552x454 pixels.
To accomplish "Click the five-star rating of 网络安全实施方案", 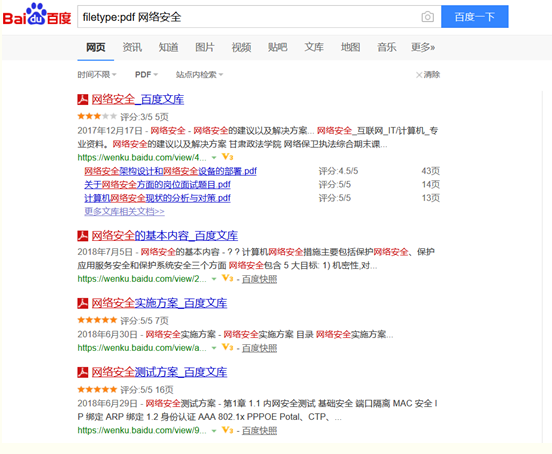I will point(97,320).
